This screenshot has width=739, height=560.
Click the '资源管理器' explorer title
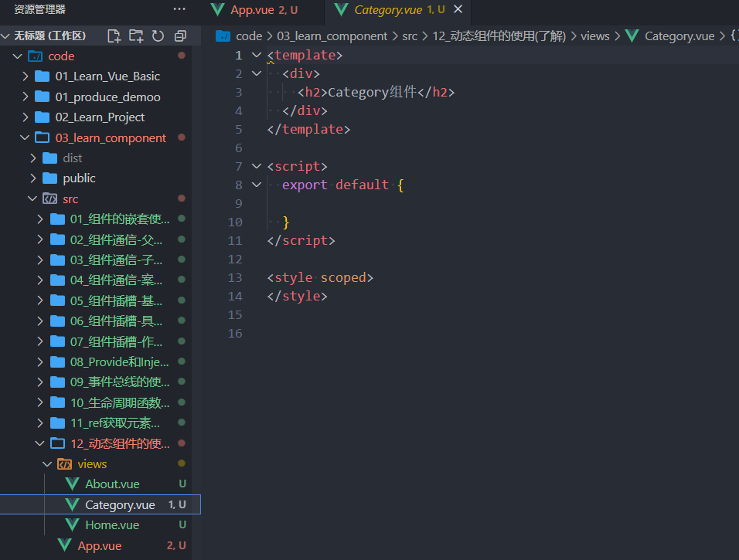pyautogui.click(x=39, y=9)
